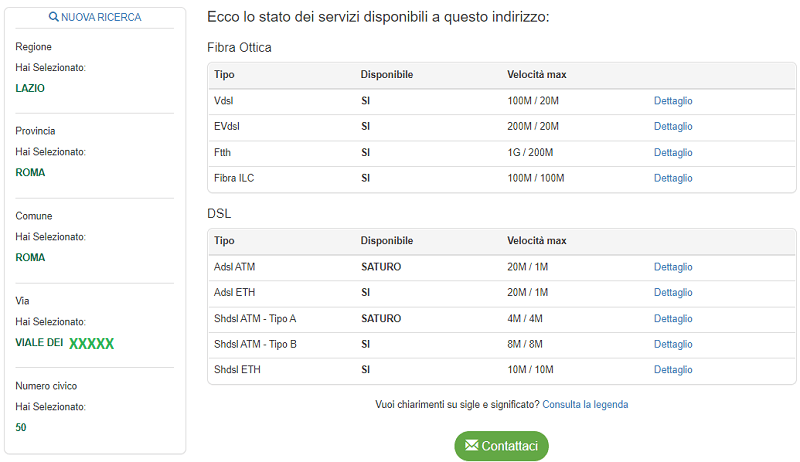Screen dimensions: 800x462
Task: Open Dettaglio for the EVdsl row
Action: tap(673, 127)
